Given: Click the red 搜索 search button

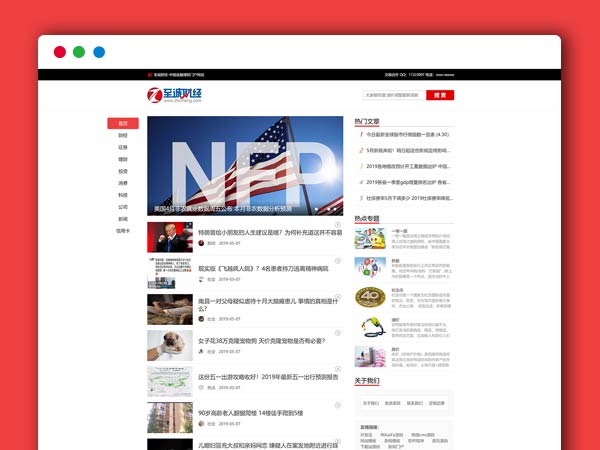Looking at the screenshot, I should pyautogui.click(x=440, y=95).
